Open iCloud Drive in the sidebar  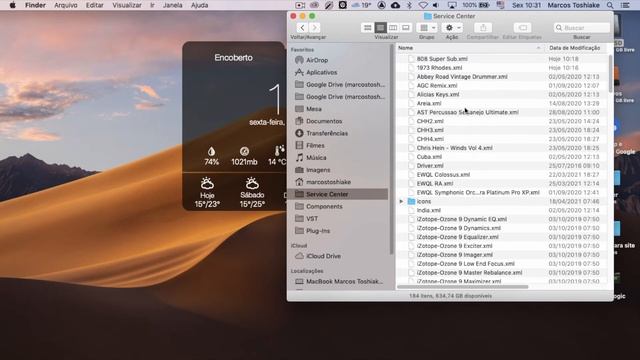[323, 256]
